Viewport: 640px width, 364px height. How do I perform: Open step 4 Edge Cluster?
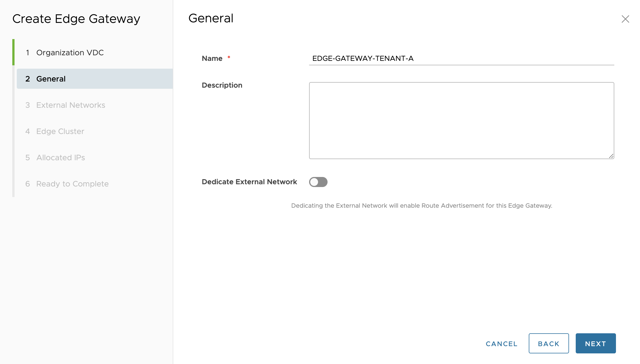60,131
